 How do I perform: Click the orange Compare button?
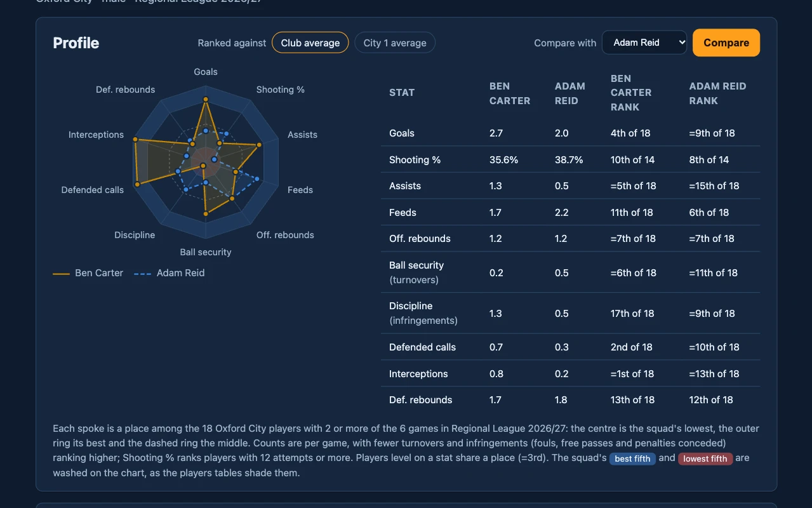726,43
